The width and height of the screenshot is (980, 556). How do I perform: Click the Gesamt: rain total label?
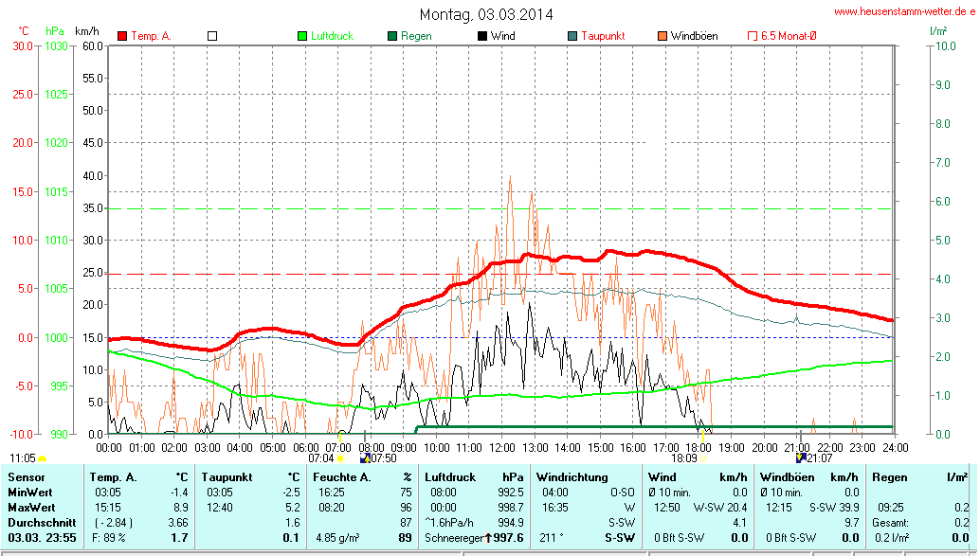click(x=891, y=522)
